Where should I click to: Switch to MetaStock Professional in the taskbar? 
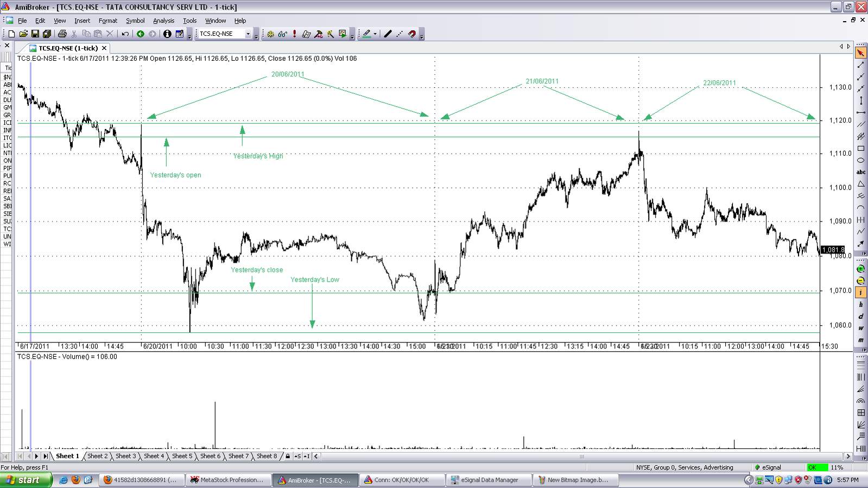pyautogui.click(x=227, y=480)
